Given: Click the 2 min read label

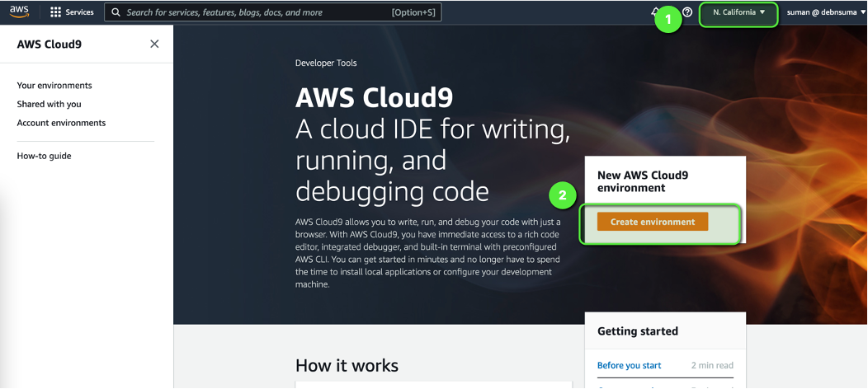Looking at the screenshot, I should (712, 365).
